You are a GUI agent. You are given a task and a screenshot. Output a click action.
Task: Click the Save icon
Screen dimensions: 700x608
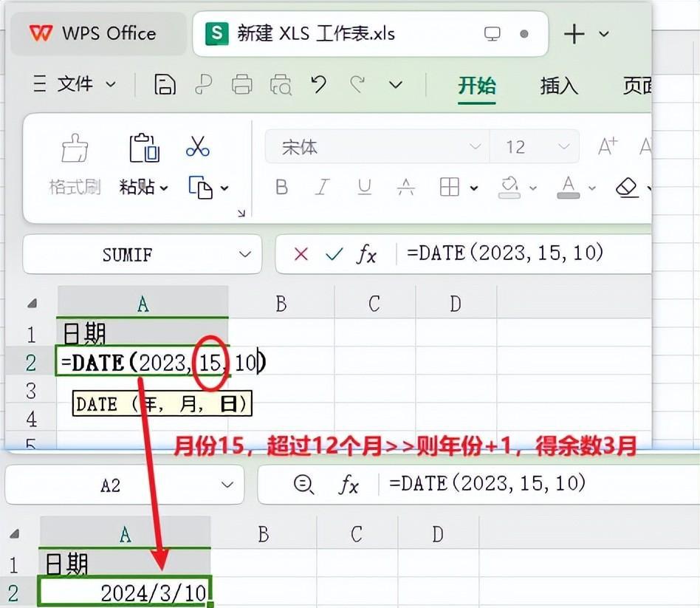tap(165, 84)
